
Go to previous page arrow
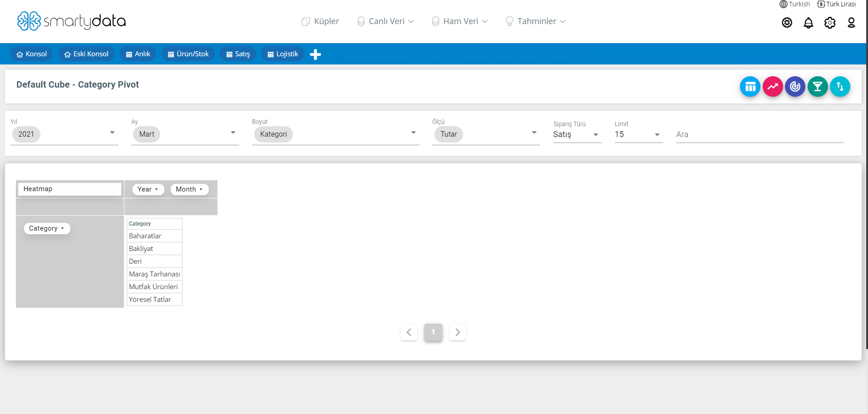coord(409,332)
